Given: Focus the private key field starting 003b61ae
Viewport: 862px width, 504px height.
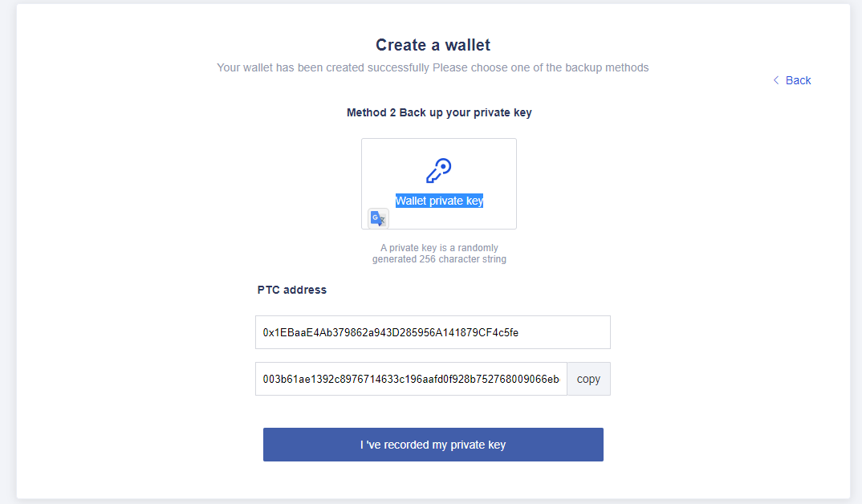Looking at the screenshot, I should click(x=411, y=379).
